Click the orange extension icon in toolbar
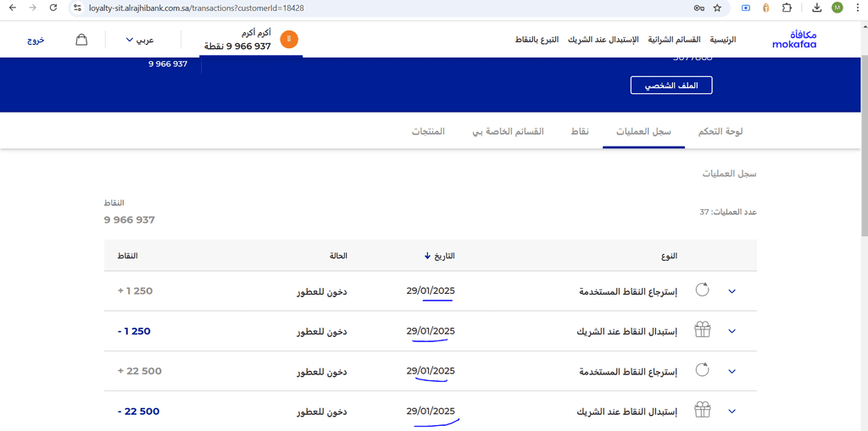This screenshot has height=431, width=868. coord(766,8)
